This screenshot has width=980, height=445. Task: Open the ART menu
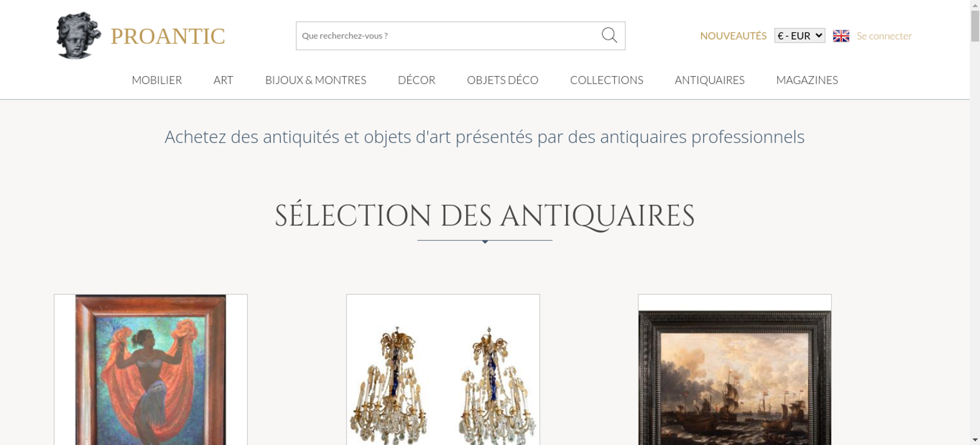click(223, 80)
